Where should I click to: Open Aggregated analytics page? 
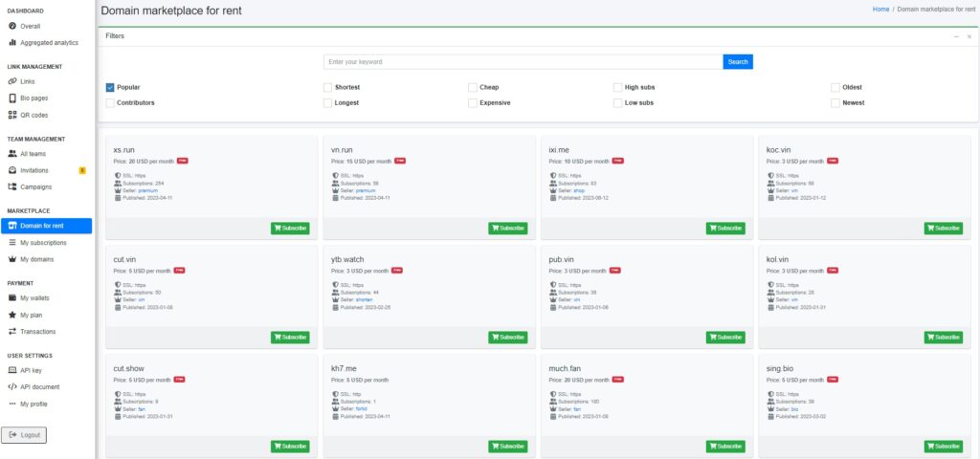(x=46, y=42)
